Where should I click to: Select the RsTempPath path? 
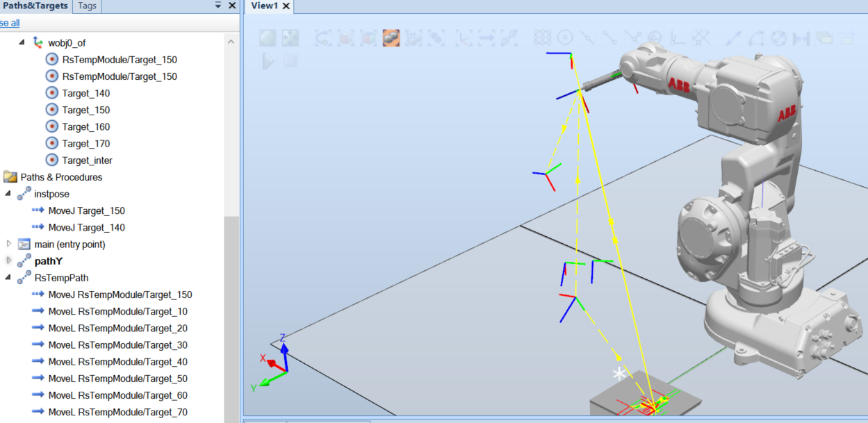coord(61,278)
